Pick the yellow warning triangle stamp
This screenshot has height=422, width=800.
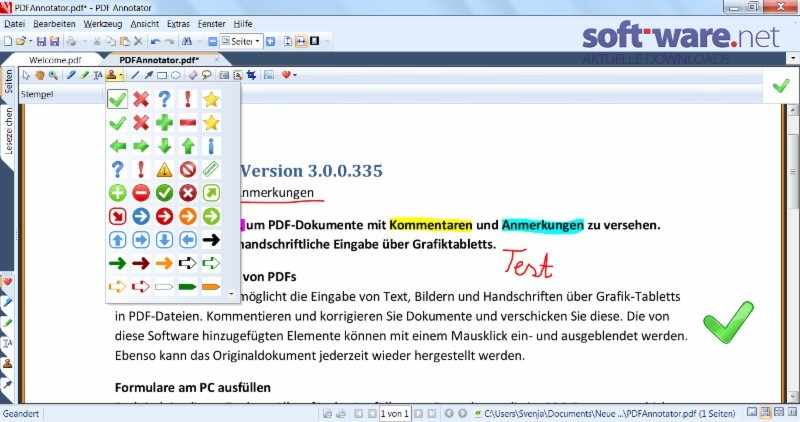[164, 169]
